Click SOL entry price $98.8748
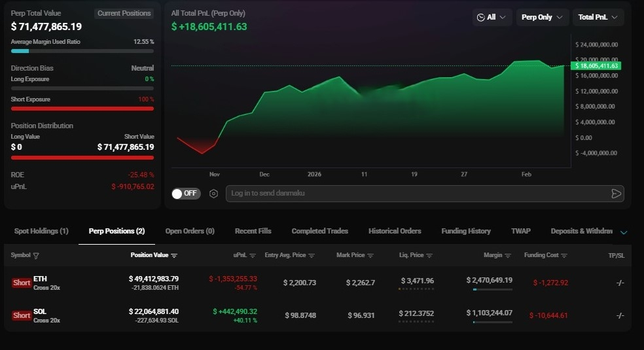The image size is (644, 350). coord(300,315)
